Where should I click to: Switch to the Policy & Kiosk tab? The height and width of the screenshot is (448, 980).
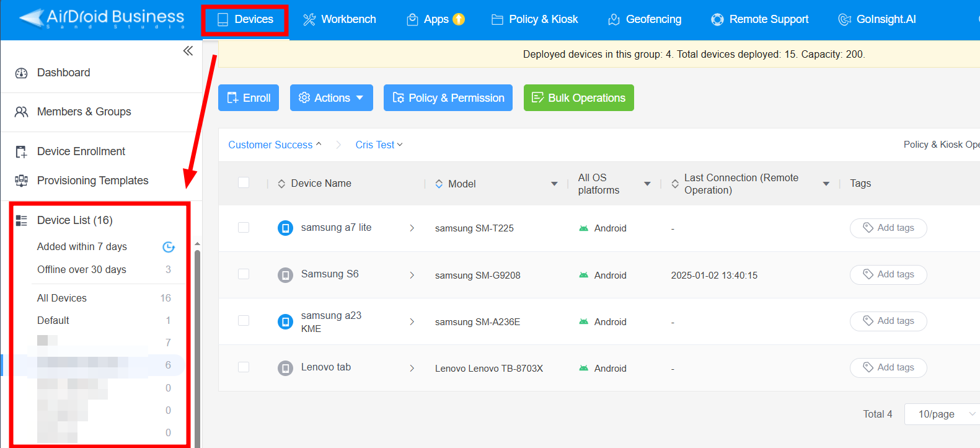pos(534,20)
